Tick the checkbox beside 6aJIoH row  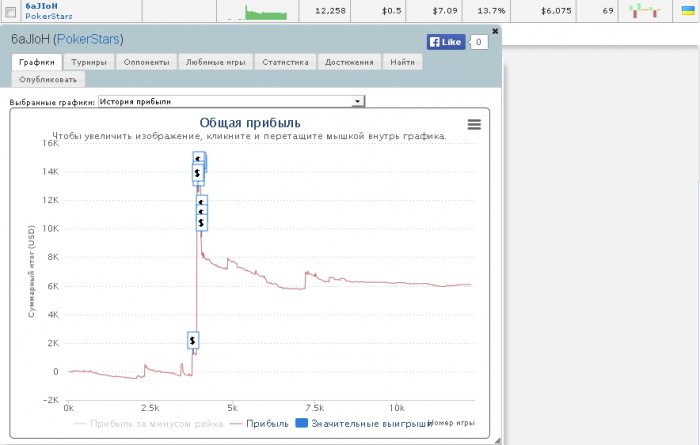click(11, 12)
